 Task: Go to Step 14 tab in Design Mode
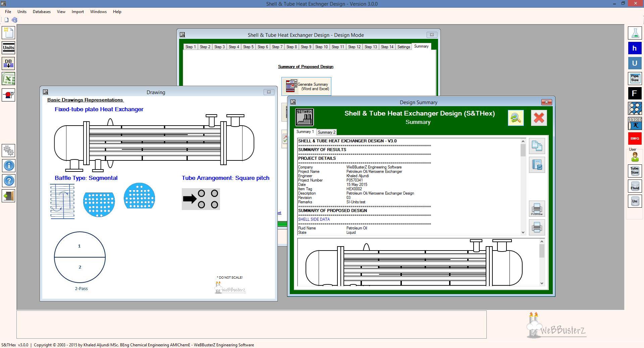tap(387, 47)
